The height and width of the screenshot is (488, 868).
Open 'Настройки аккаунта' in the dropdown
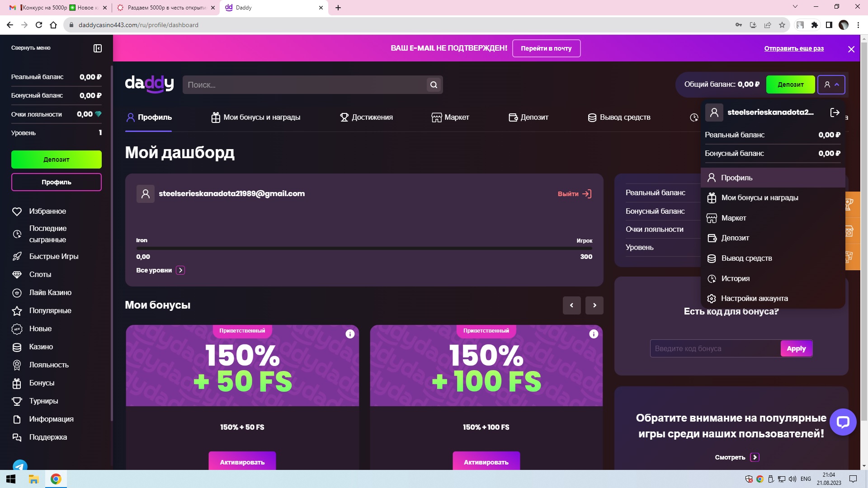pos(773,299)
